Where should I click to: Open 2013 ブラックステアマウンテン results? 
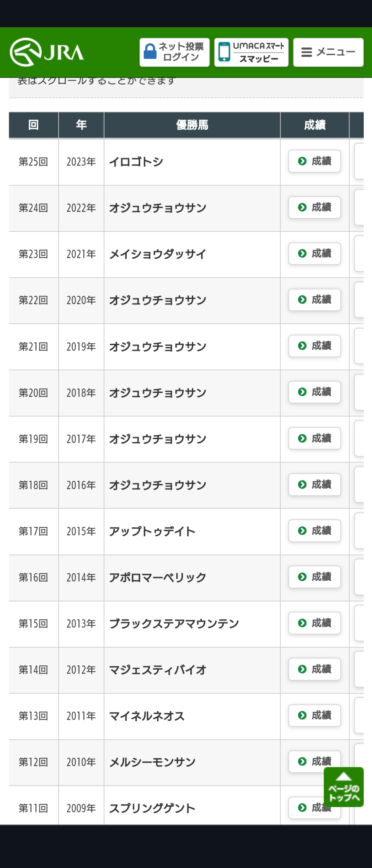pos(315,623)
